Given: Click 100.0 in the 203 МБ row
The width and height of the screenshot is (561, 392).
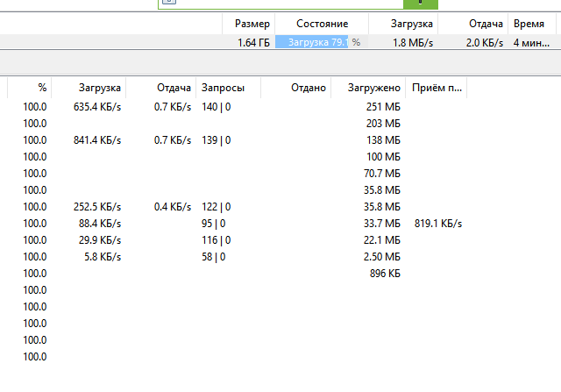Looking at the screenshot, I should [x=35, y=124].
